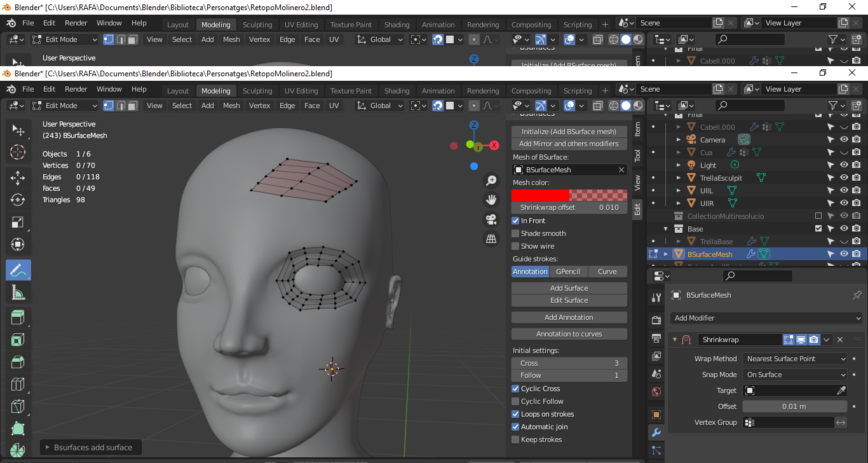Switch to the Item sidebar tab

[x=637, y=129]
